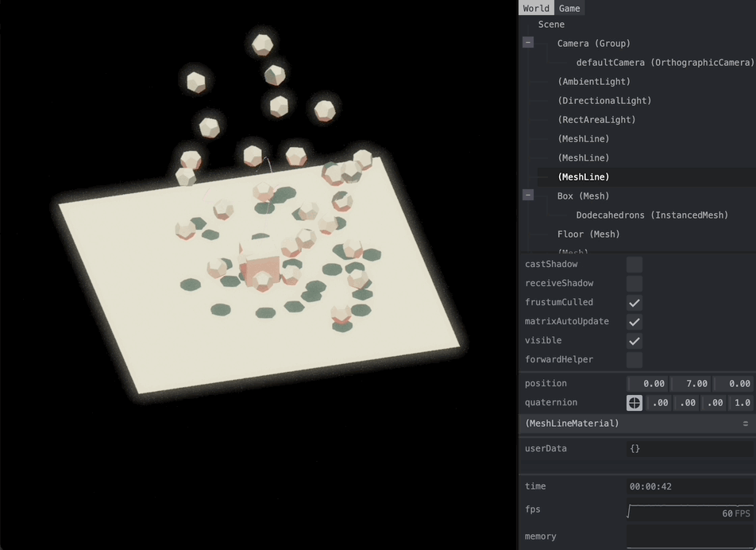756x550 pixels.
Task: Expand the (MeshLineMaterial) section
Action: (x=596, y=423)
